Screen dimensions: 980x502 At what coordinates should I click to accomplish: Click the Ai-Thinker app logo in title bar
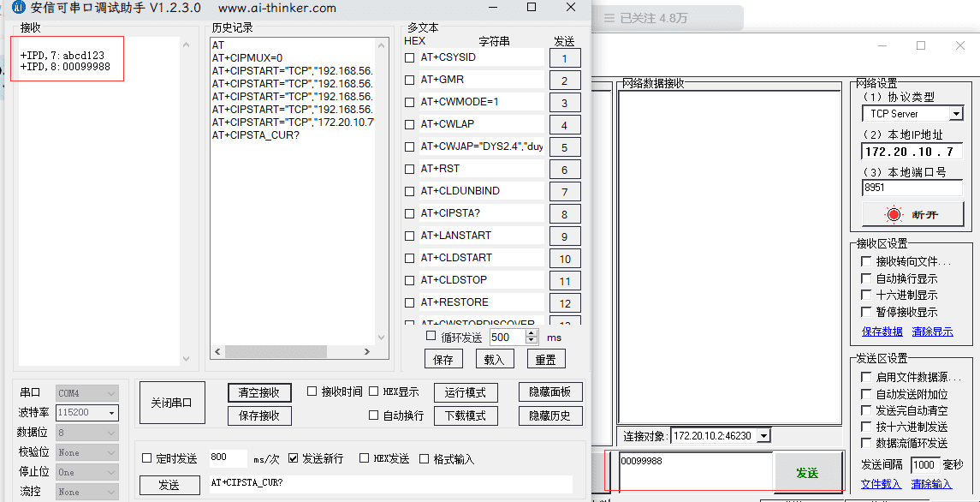(18, 8)
